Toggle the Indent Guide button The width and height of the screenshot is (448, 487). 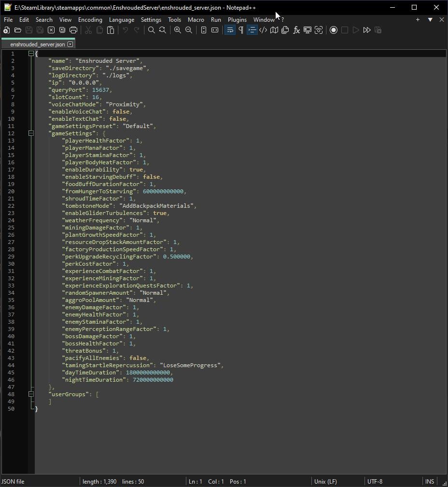[252, 30]
